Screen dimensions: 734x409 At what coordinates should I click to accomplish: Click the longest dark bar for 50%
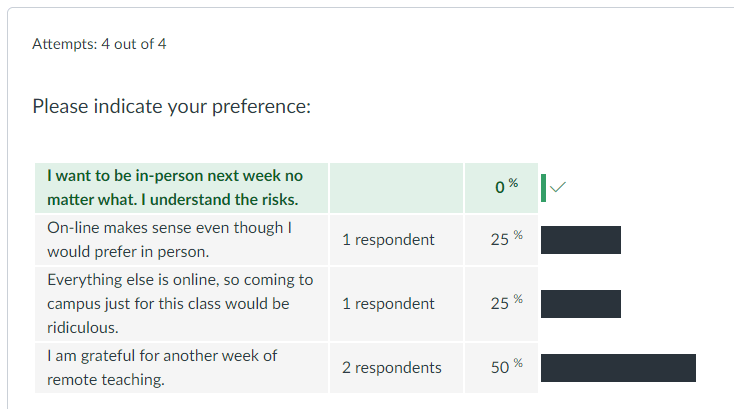[618, 368]
